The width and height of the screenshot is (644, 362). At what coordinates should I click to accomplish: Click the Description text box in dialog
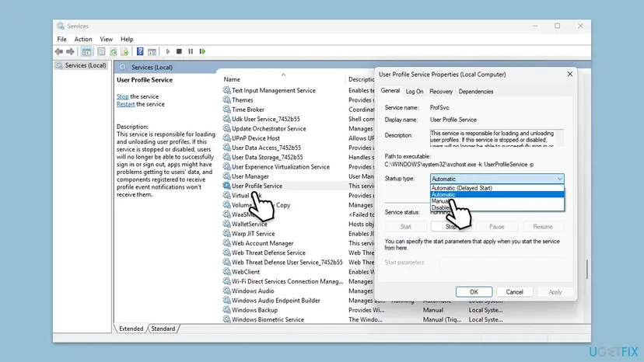point(496,138)
